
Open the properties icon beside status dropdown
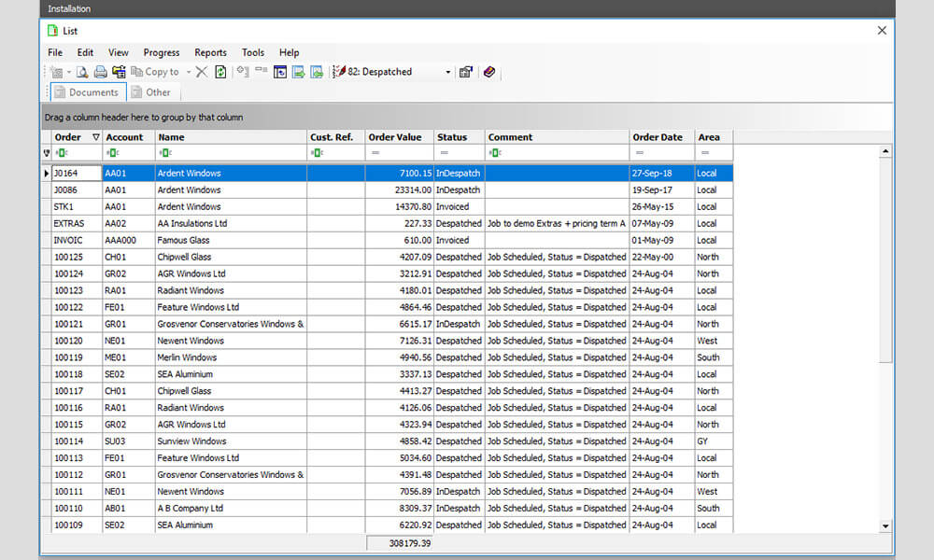click(x=466, y=72)
